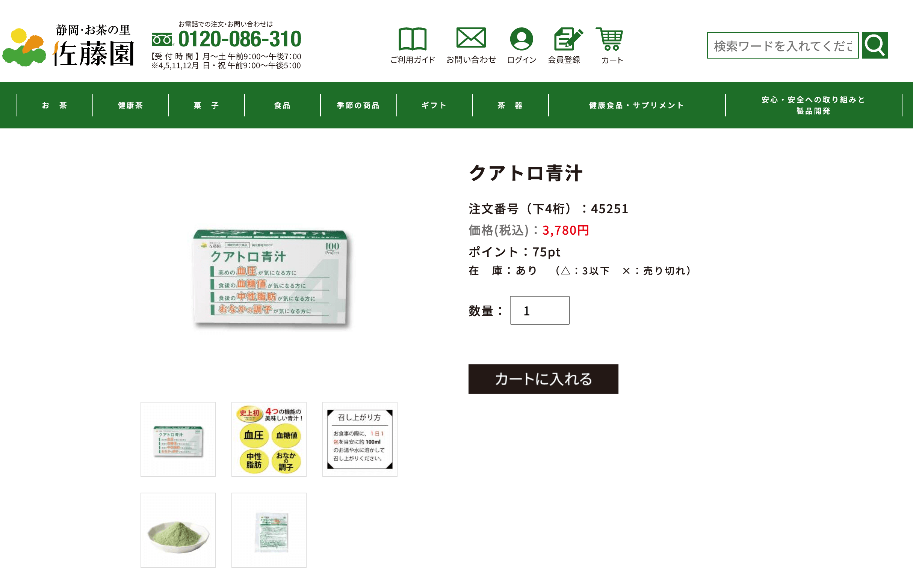Open the カート shopping cart icon
This screenshot has height=588, width=913.
tap(610, 39)
